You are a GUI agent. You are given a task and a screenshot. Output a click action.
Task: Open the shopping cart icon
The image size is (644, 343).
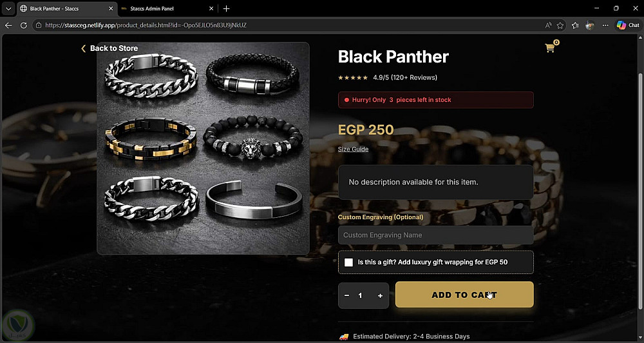[x=549, y=48]
